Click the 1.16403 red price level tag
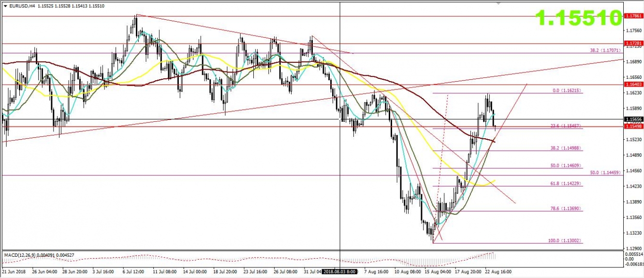Image resolution: width=644 pixels, height=278 pixels. point(633,85)
